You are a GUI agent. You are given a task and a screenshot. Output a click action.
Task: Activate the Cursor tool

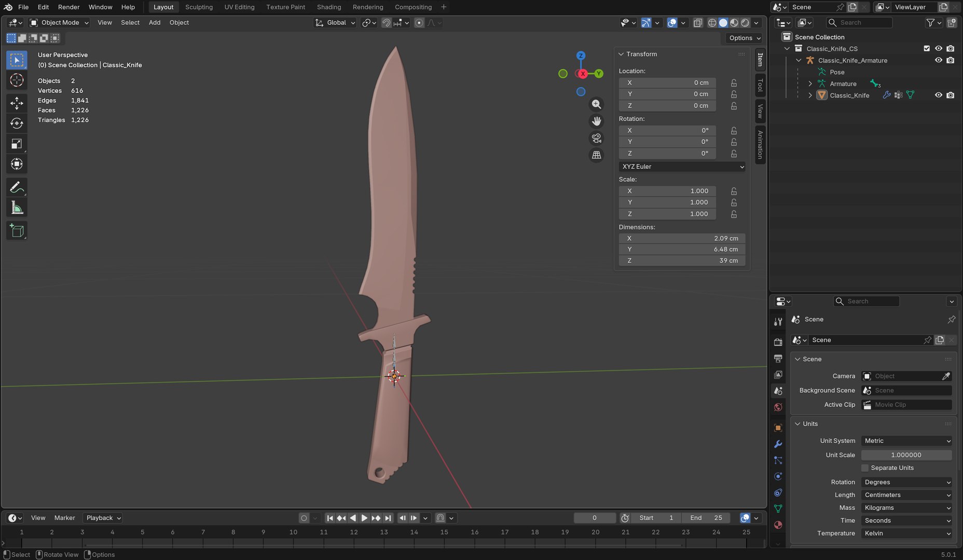[x=17, y=80]
